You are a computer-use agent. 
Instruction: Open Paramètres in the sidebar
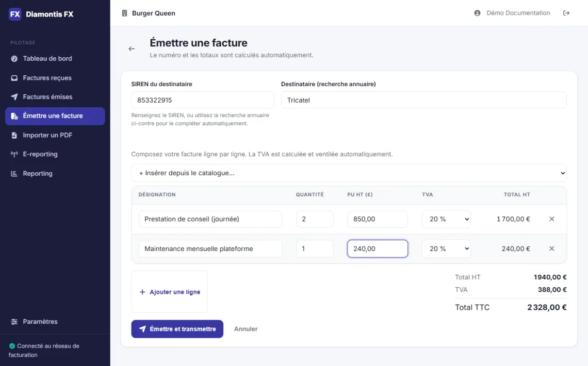(55, 322)
